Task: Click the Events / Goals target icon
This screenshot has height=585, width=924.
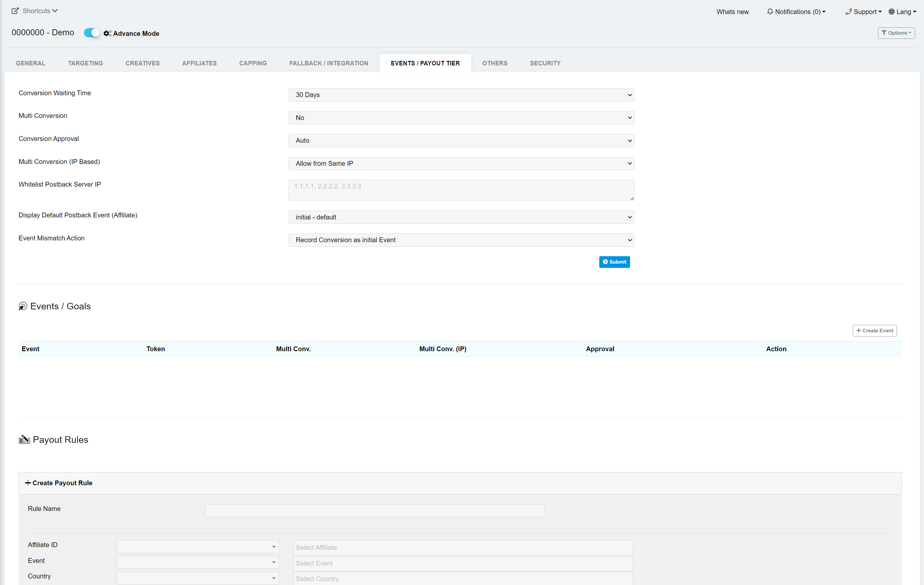Action: (x=23, y=306)
